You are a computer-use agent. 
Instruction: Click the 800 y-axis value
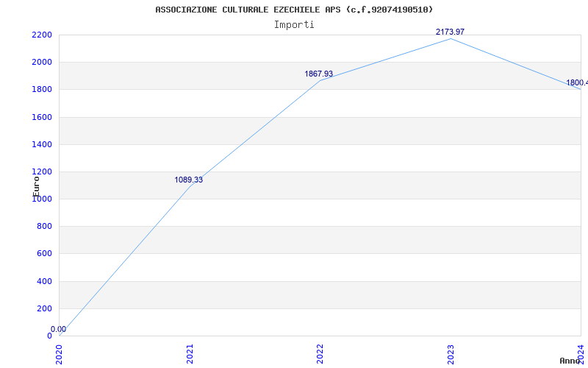click(44, 227)
